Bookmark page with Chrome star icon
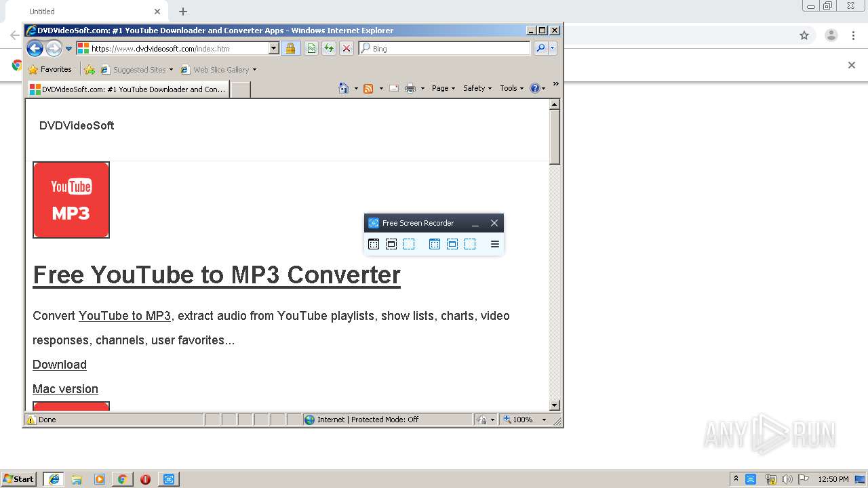 tap(804, 35)
